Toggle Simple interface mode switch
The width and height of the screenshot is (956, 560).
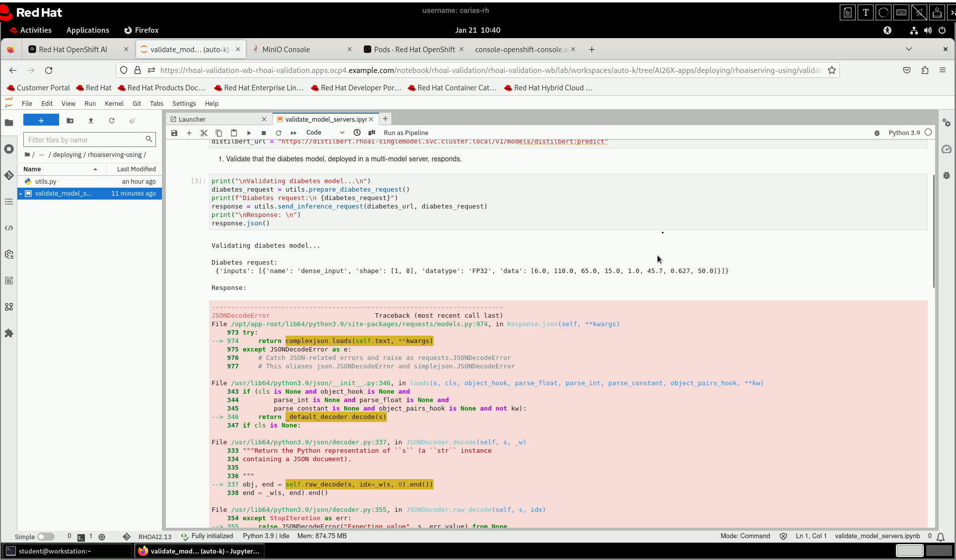point(46,537)
